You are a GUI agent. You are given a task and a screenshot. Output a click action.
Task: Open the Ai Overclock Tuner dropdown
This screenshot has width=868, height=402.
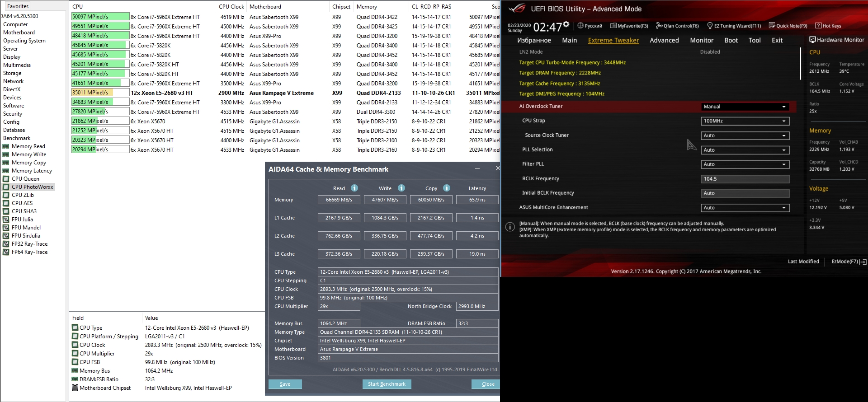click(745, 107)
